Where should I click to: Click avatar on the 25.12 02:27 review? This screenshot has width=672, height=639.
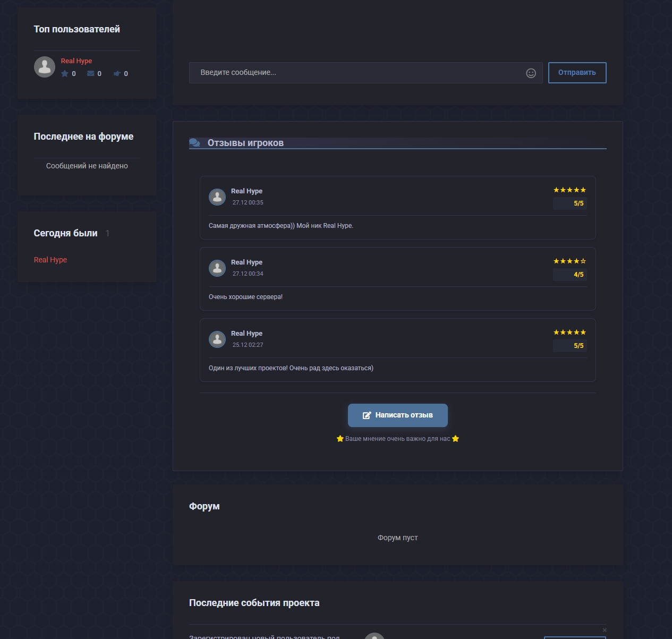tap(217, 339)
